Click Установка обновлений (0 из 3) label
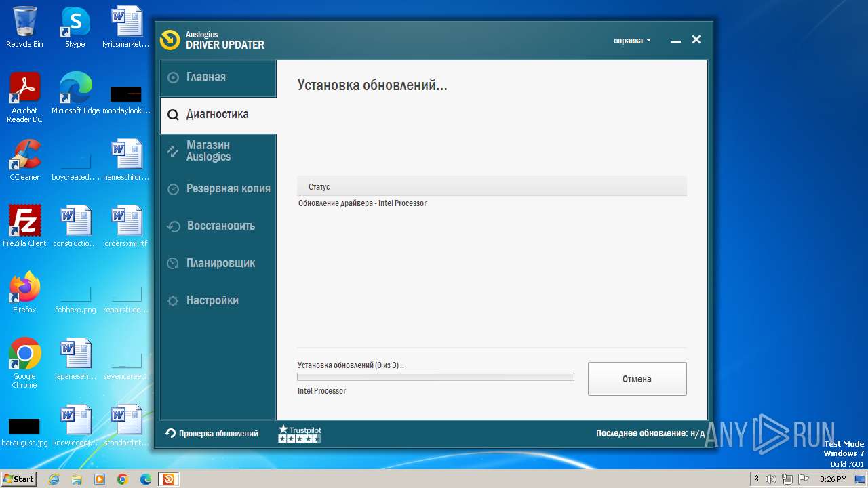The height and width of the screenshot is (488, 868). [x=350, y=365]
